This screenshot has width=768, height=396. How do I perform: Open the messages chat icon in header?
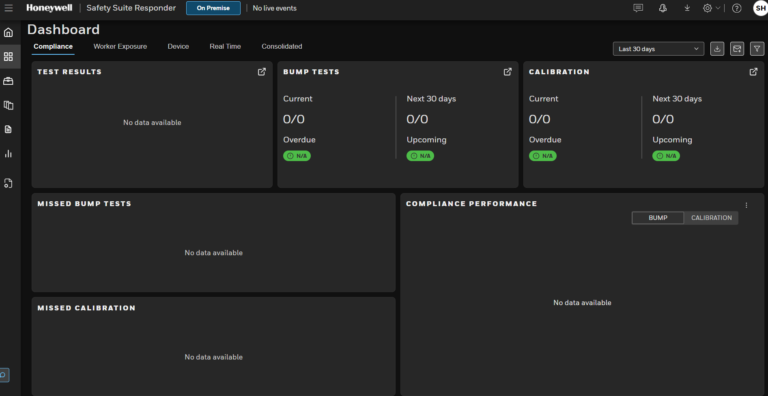pos(638,8)
